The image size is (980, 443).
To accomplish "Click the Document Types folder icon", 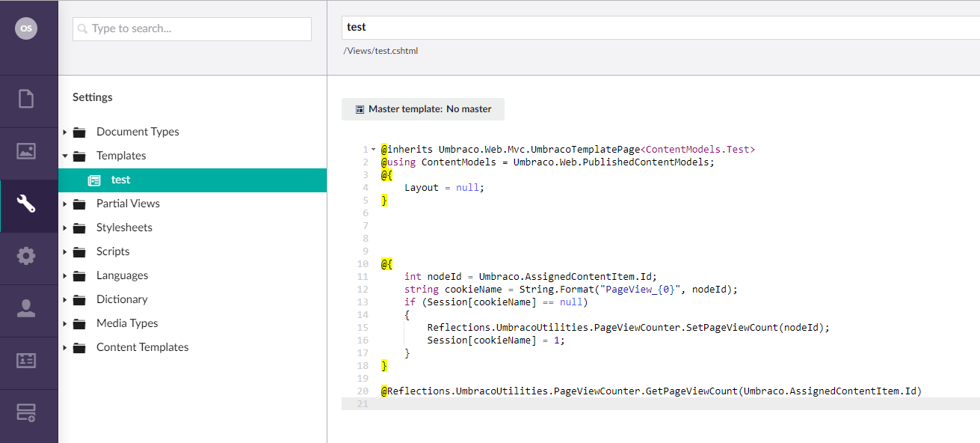I will [x=79, y=132].
